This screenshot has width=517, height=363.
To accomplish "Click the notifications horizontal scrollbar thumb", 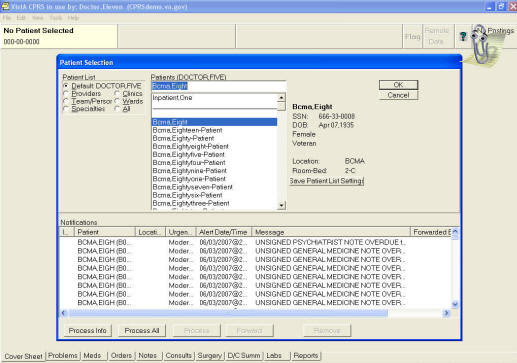I will coord(228,313).
